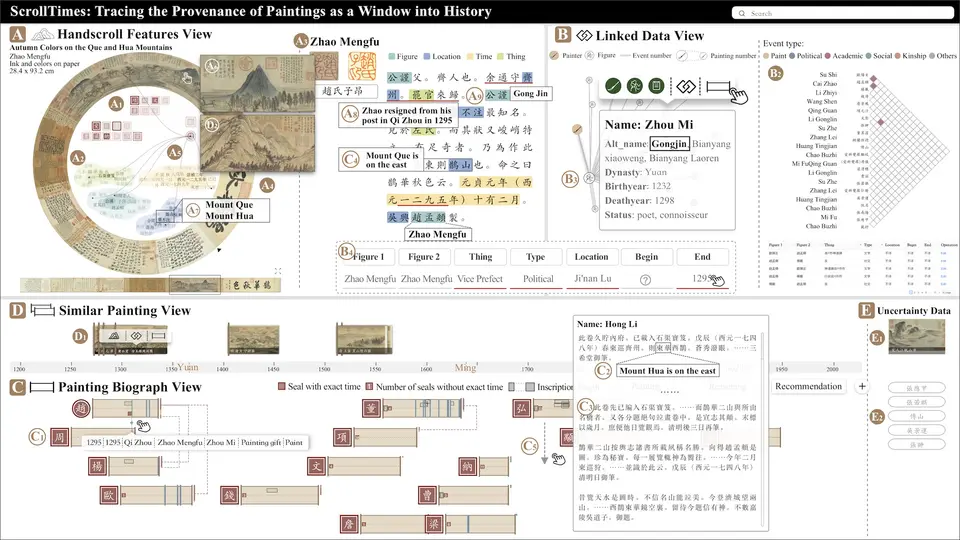Click the expand icon below the circular handscroll
This screenshot has width=960, height=540.
[x=278, y=271]
